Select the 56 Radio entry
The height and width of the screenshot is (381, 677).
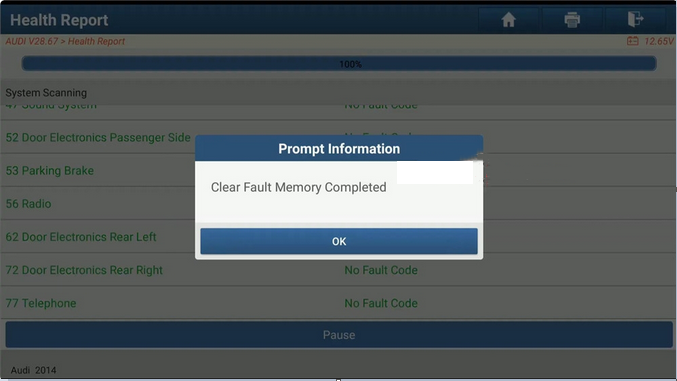pos(28,203)
